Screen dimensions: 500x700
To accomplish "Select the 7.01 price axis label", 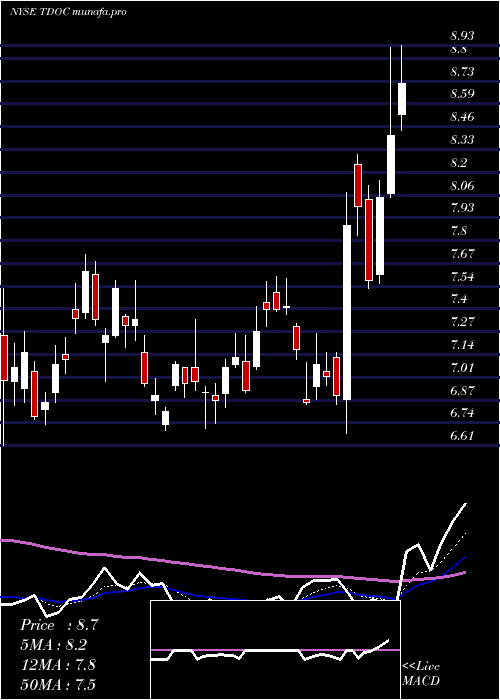I will 462,367.
